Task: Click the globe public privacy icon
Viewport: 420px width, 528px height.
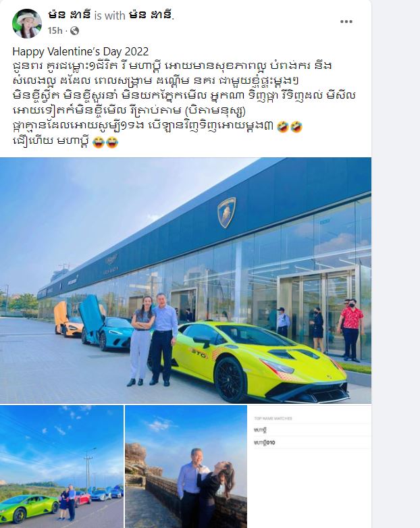Action: pos(74,31)
